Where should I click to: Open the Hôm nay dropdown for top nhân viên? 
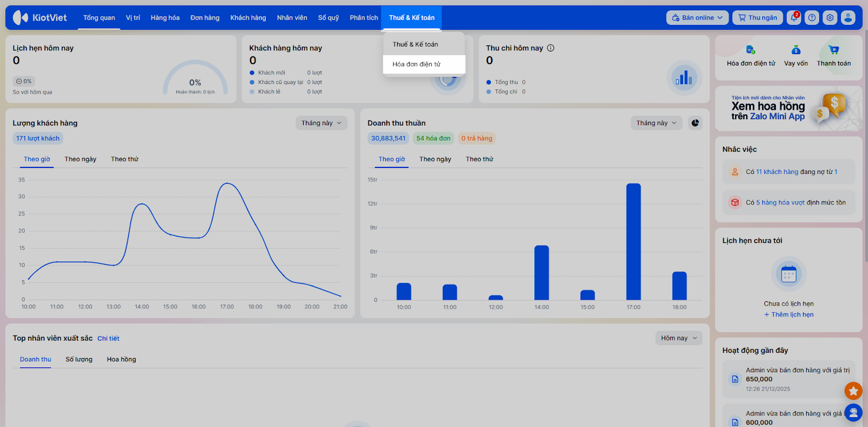pyautogui.click(x=679, y=338)
